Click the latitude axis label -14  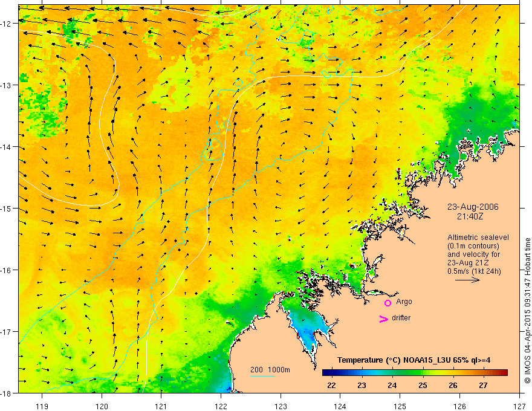click(x=6, y=147)
